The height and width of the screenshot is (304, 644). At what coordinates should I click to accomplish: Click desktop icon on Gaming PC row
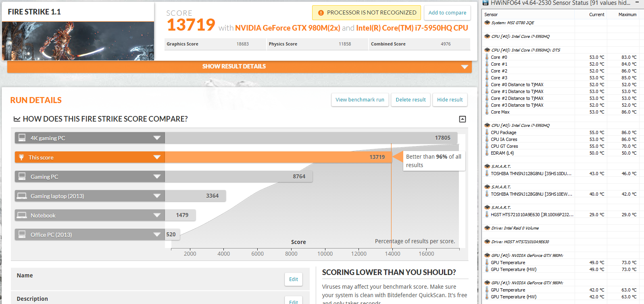[22, 176]
